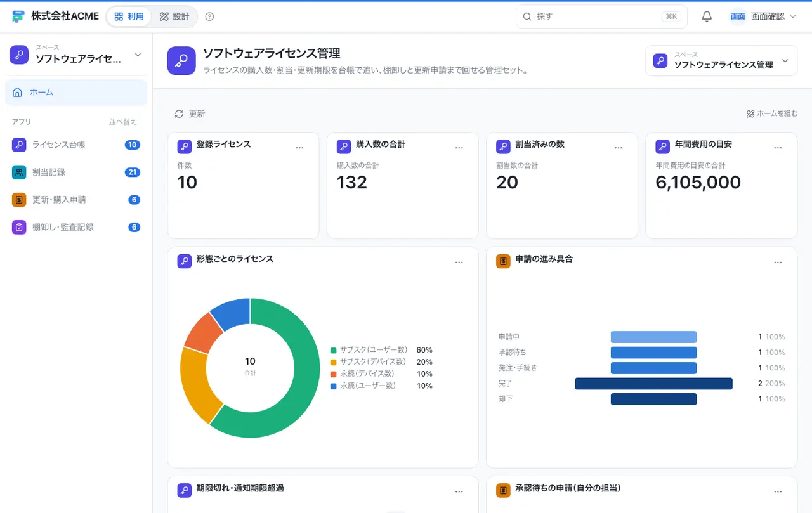Click the 更新・購入申請 orange icon in sidebar
Image resolution: width=812 pixels, height=513 pixels.
point(19,200)
